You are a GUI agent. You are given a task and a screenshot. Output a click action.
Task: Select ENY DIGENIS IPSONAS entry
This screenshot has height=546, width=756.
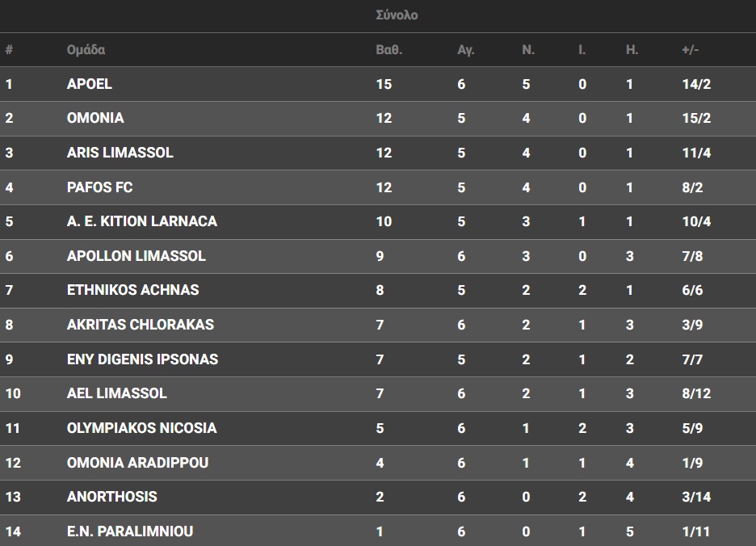tap(142, 359)
